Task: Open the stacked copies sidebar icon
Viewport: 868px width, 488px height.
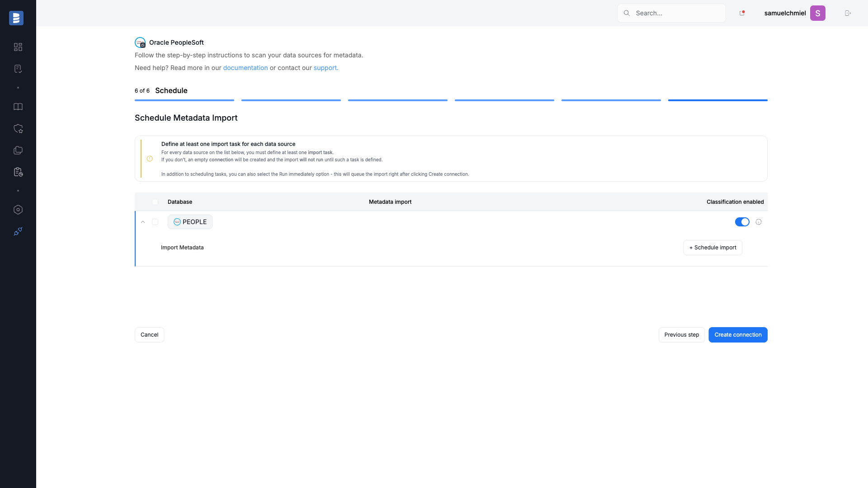Action: coord(18,150)
